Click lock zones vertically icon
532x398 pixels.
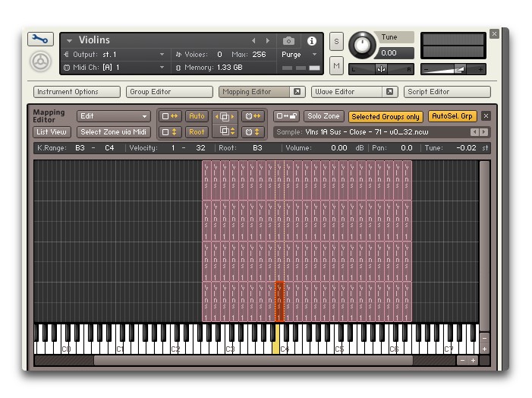[170, 131]
